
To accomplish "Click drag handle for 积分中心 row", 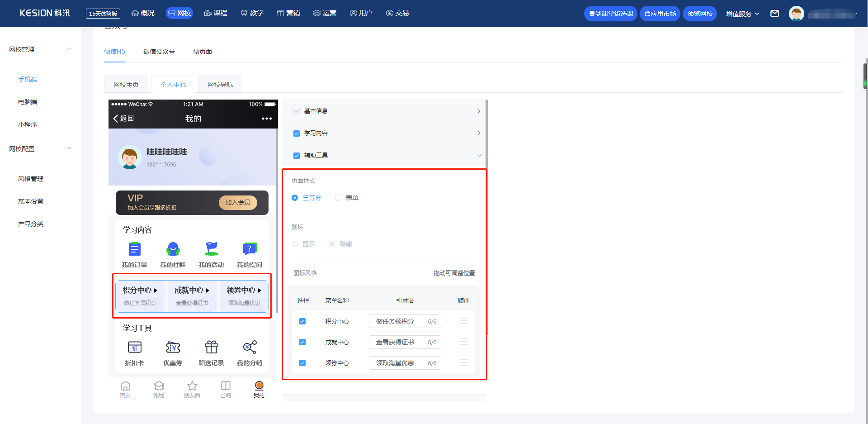I will [x=463, y=321].
